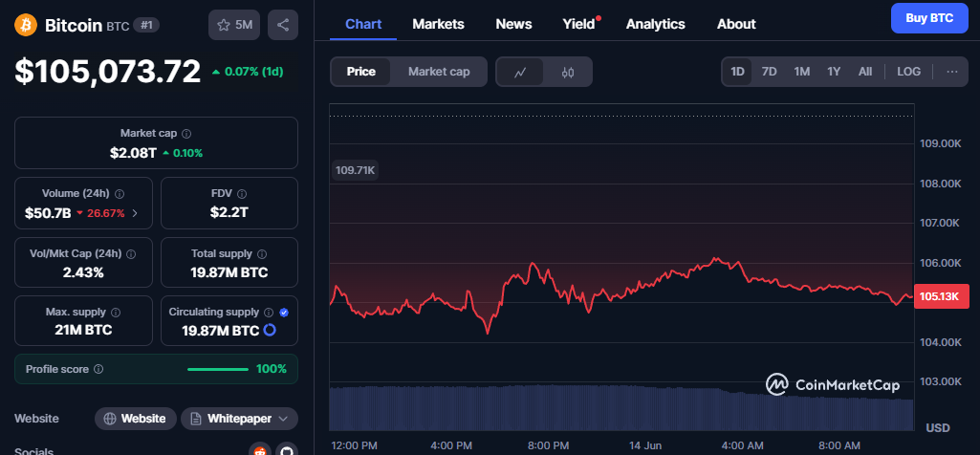Select the Market cap chart toggle
Viewport: 980px width, 455px height.
(439, 72)
